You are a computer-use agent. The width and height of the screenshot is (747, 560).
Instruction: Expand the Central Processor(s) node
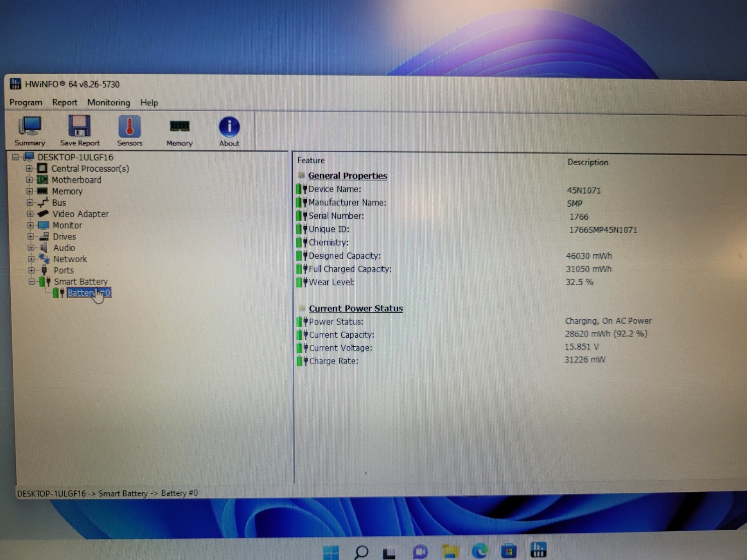[x=29, y=168]
